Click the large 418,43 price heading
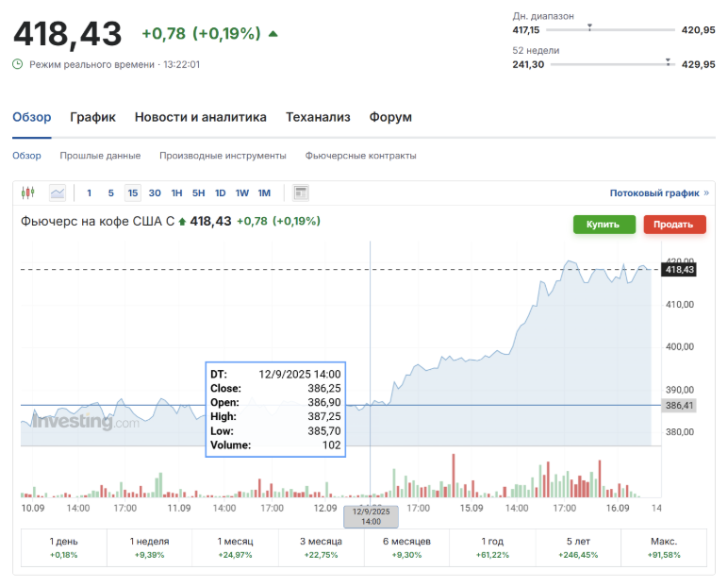Viewport: 728px width, 587px height. pos(68,34)
